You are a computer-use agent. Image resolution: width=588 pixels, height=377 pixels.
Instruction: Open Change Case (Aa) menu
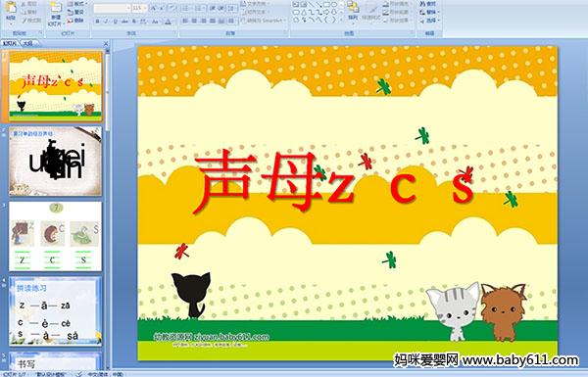(155, 22)
